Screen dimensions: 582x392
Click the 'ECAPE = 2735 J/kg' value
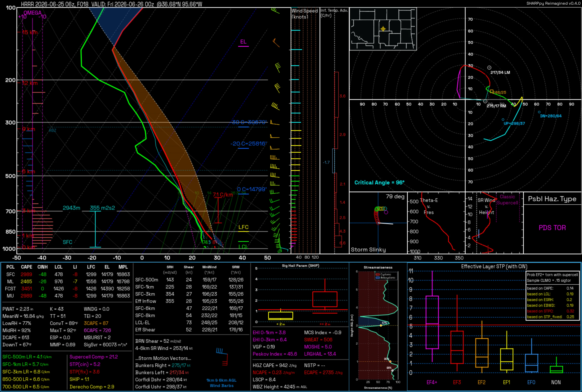[x=323, y=373]
